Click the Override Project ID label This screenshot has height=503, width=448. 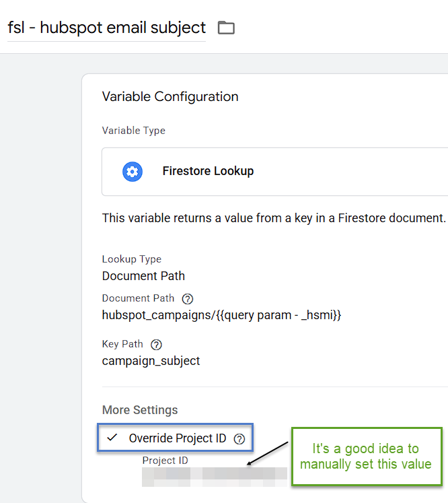point(178,438)
